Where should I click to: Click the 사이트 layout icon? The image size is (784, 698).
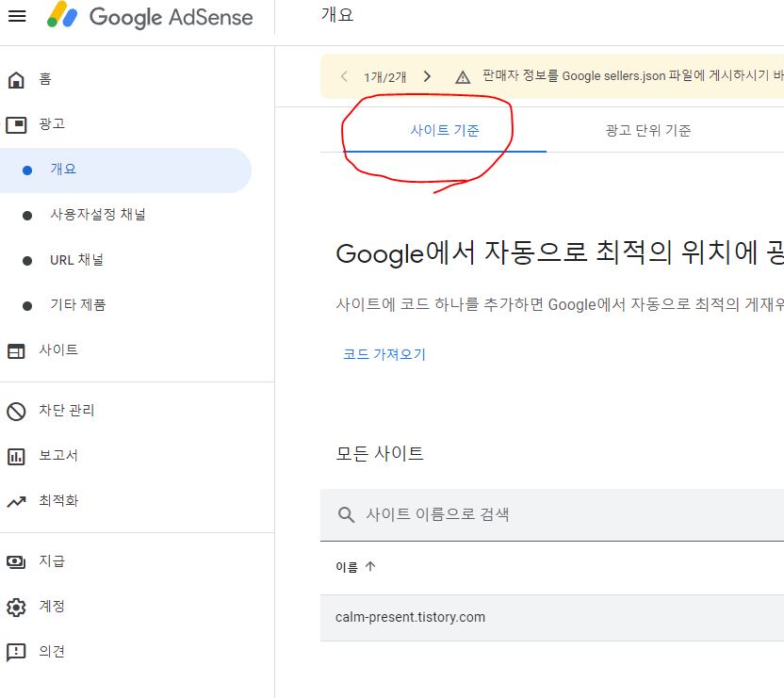(x=16, y=351)
